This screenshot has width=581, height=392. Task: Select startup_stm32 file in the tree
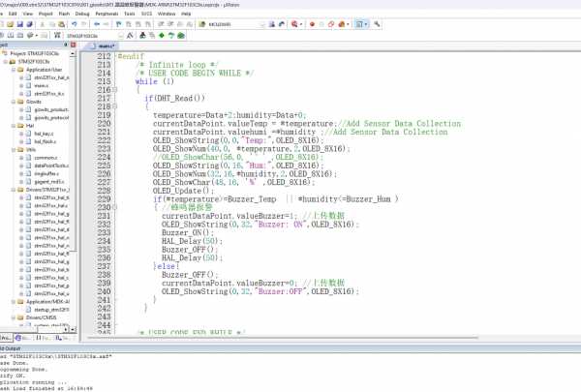(x=51, y=310)
